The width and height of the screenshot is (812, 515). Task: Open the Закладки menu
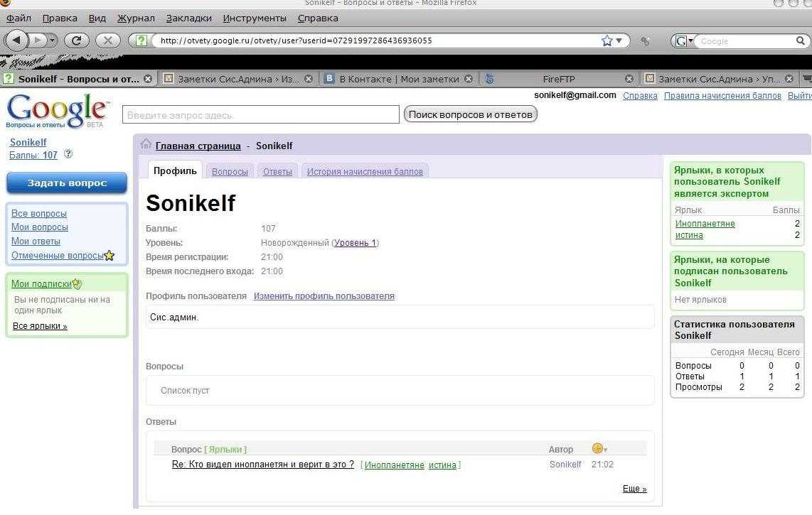(189, 18)
